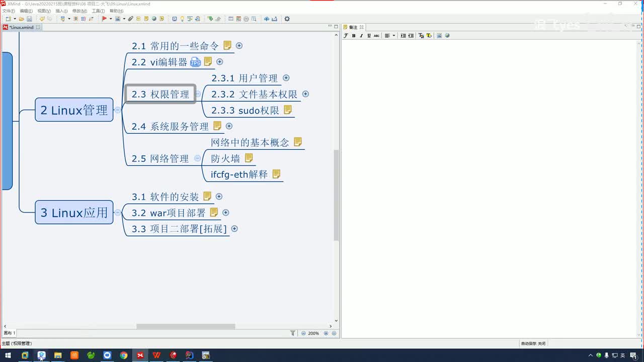Open the 编辑(E) menu

[26, 11]
